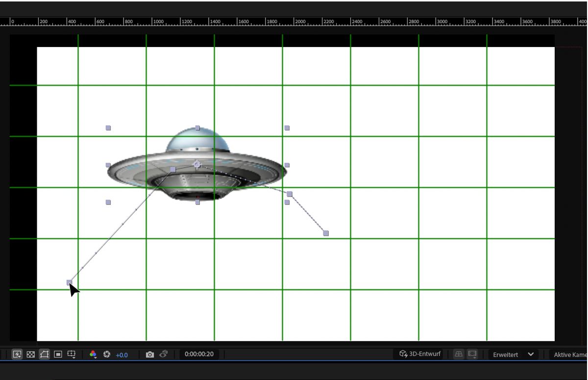The image size is (588, 380).
Task: Click the Region of Interest icon
Action: click(58, 354)
